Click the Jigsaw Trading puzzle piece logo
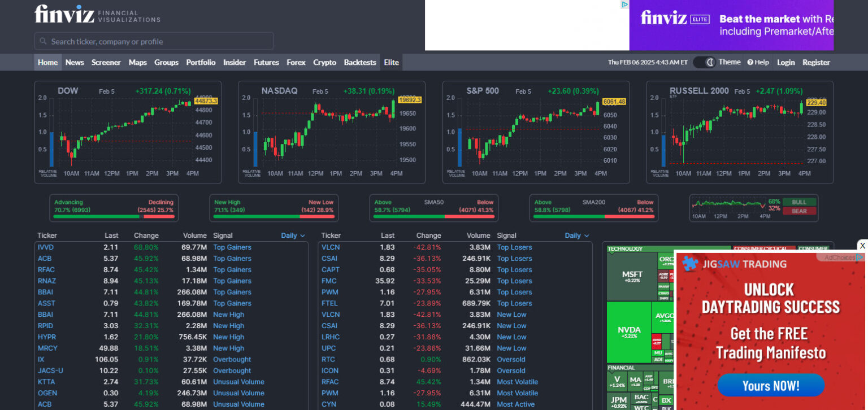 click(689, 264)
